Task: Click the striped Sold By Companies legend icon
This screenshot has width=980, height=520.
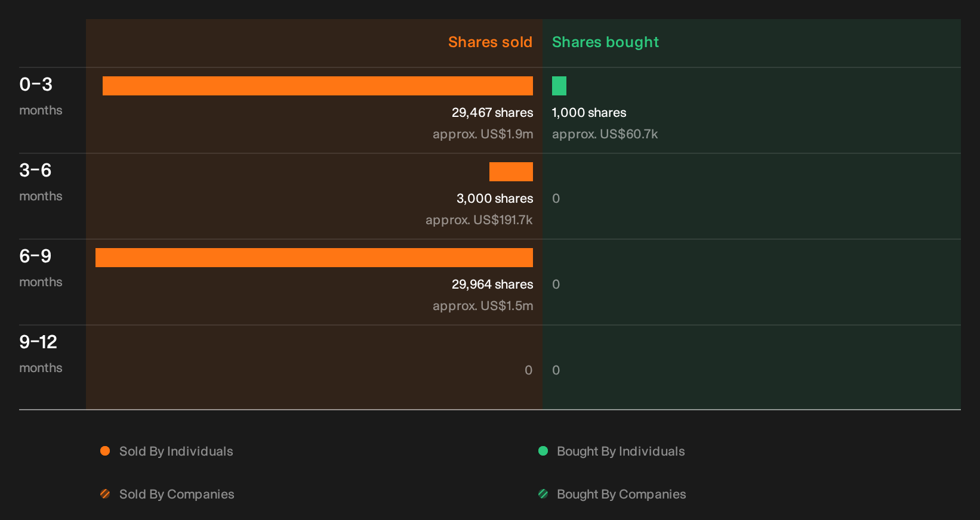Action: coord(105,494)
